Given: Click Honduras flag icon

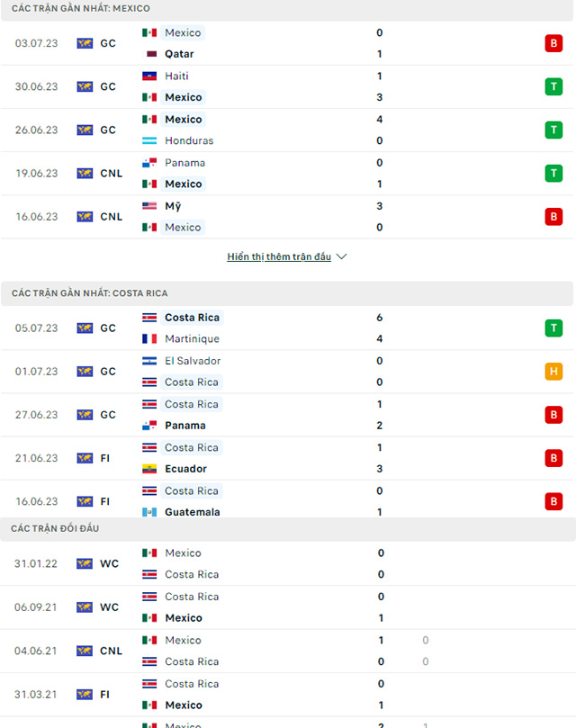Looking at the screenshot, I should [x=149, y=140].
